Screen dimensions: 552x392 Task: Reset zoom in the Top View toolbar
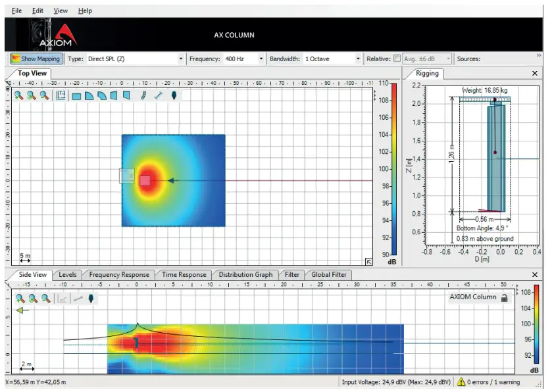point(32,95)
